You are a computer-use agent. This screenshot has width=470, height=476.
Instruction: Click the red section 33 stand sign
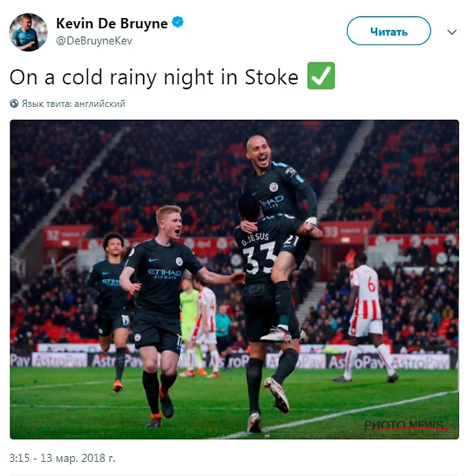point(346,232)
